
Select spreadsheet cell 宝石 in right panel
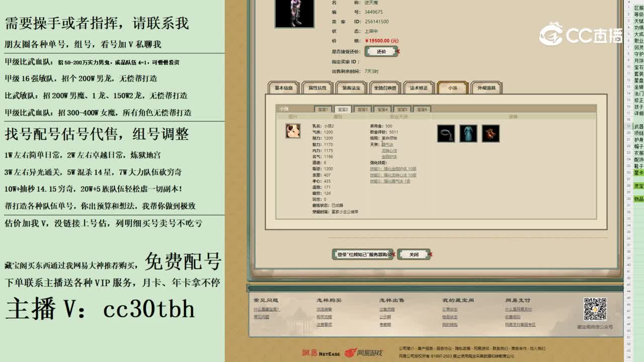(638, 67)
